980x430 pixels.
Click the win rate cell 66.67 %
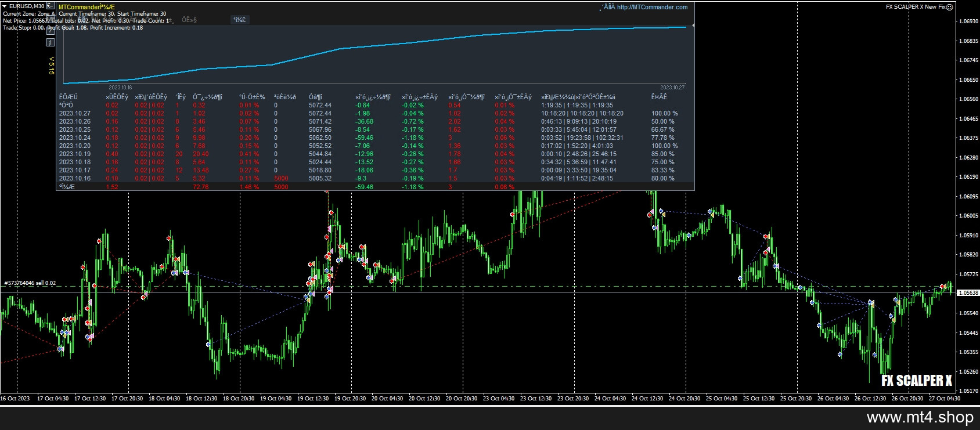coord(663,129)
